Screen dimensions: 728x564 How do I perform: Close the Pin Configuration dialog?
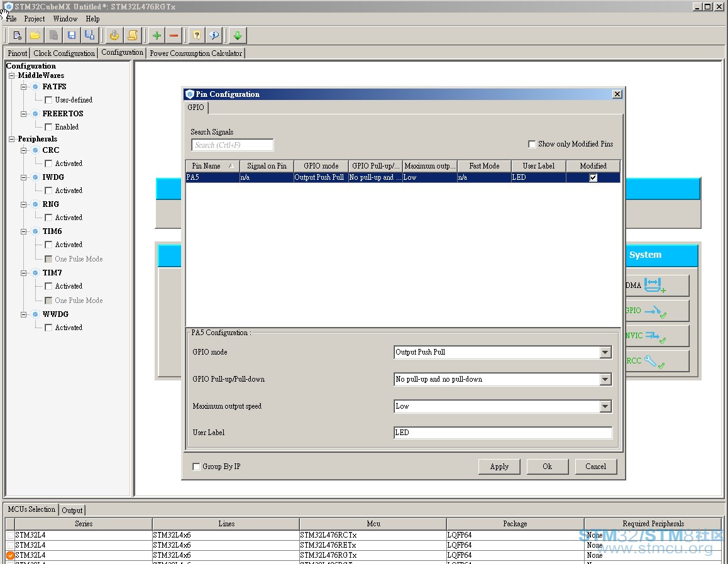point(617,94)
